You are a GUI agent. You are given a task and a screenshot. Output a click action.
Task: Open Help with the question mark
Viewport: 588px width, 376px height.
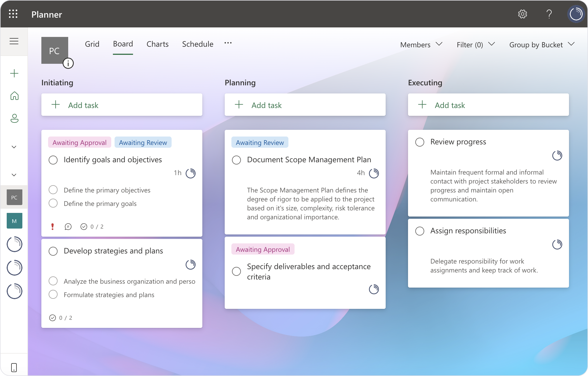pyautogui.click(x=549, y=14)
